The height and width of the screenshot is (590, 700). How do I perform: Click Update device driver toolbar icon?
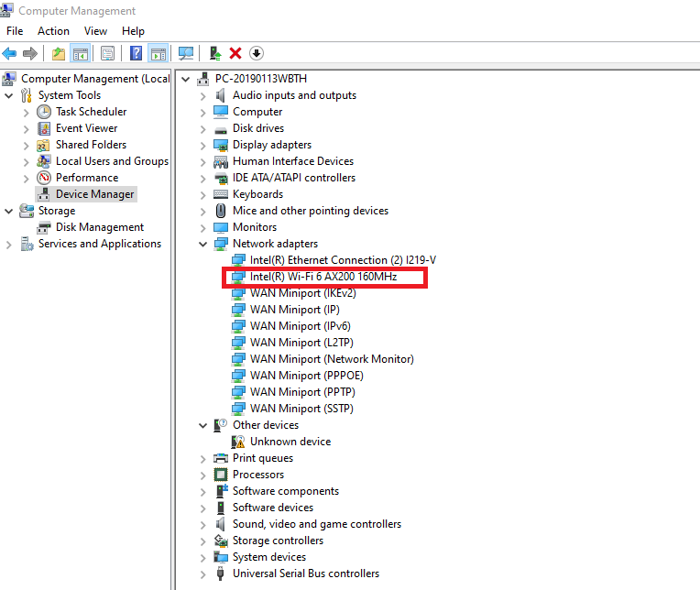coord(215,53)
